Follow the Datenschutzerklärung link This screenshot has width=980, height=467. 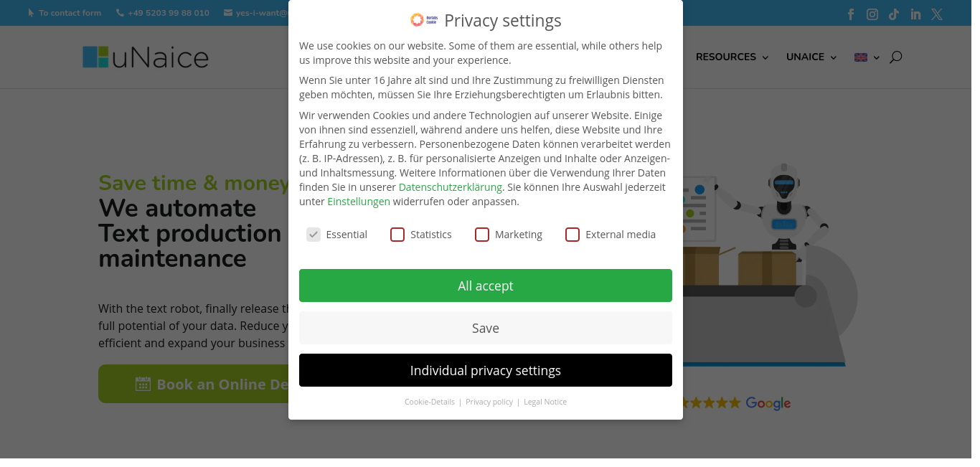(x=451, y=187)
